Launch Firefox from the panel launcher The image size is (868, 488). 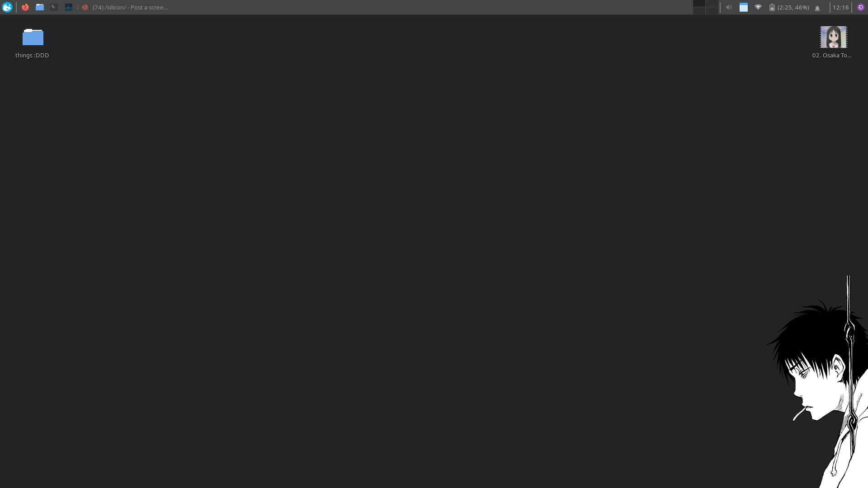tap(25, 7)
